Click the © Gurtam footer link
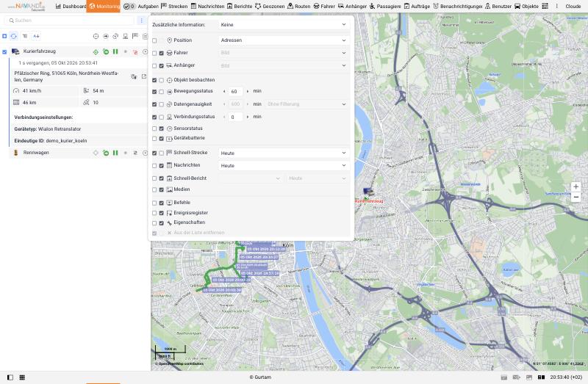The width and height of the screenshot is (588, 384). 260,377
